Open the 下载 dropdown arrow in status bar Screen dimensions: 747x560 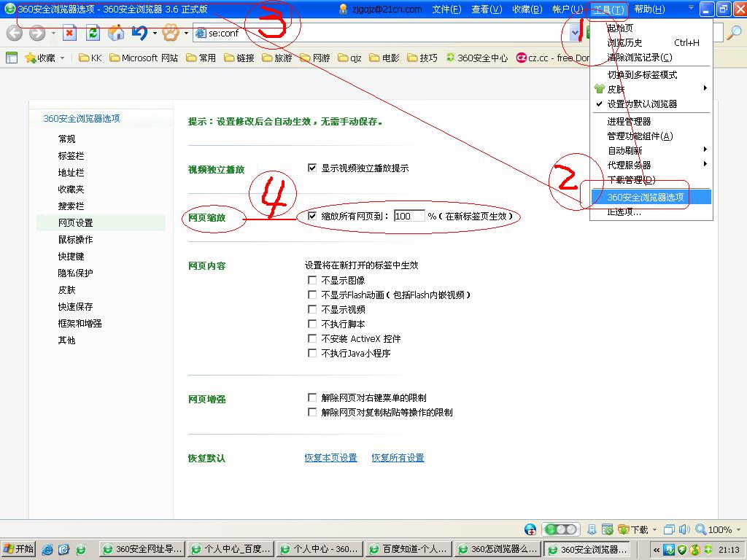click(x=654, y=529)
